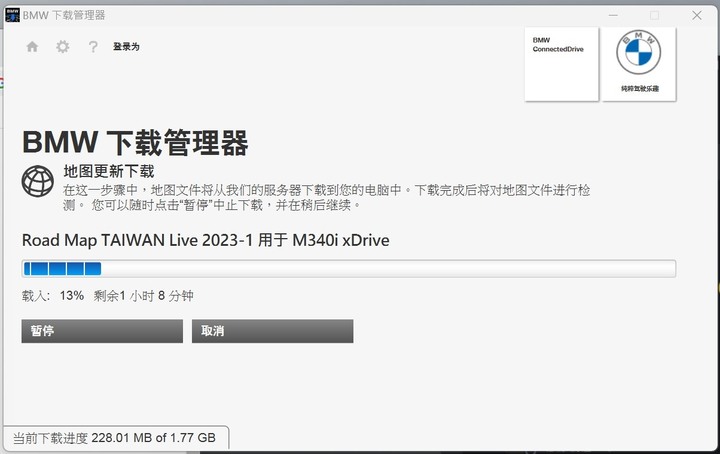Viewport: 720px width, 454px height.
Task: Click the BMW 下载管理器 main heading
Action: pyautogui.click(x=135, y=142)
